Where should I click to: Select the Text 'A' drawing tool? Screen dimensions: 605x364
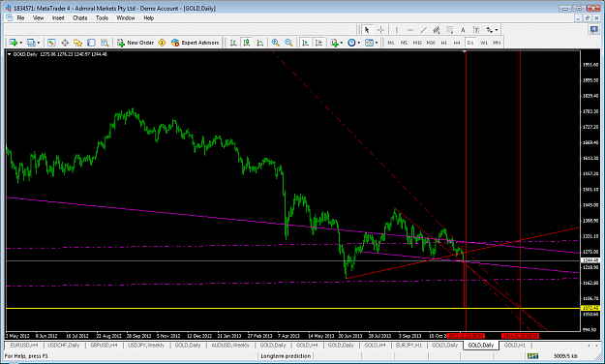click(x=463, y=30)
